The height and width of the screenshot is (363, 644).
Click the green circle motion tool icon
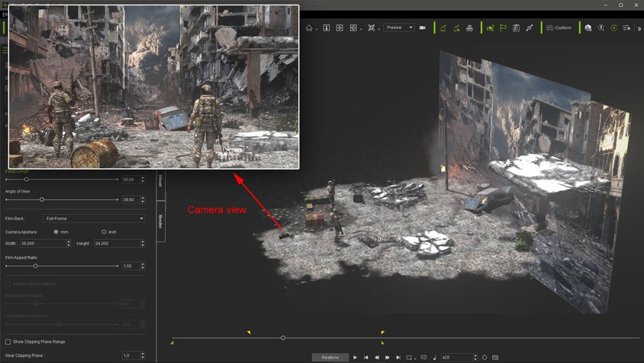click(443, 28)
